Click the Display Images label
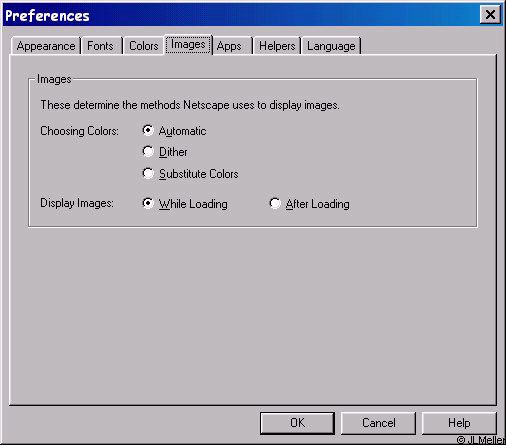The height and width of the screenshot is (445, 506). click(77, 203)
